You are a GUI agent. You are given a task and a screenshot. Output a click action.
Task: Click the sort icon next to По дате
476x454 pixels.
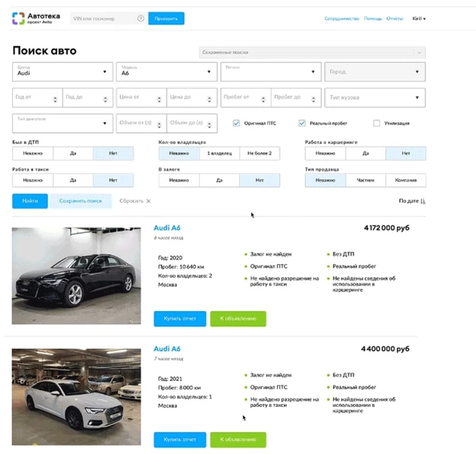(x=423, y=201)
